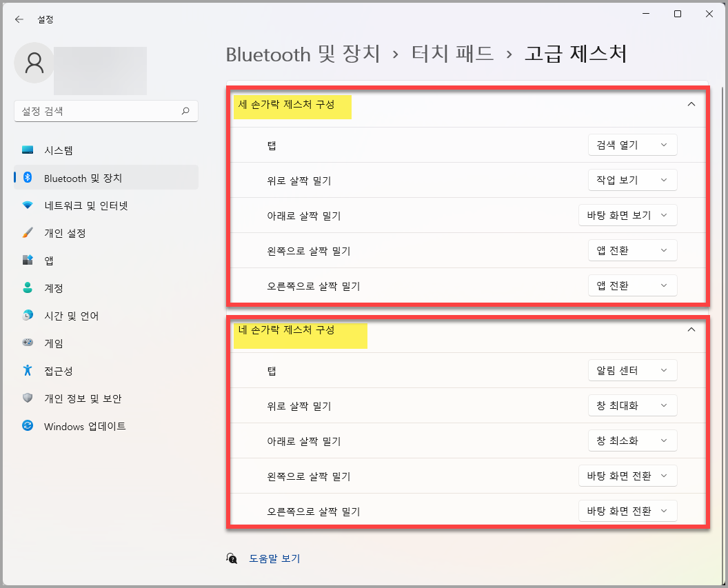Open 접근성 settings via its icon
Screen dimensions: 728x588
click(x=28, y=370)
